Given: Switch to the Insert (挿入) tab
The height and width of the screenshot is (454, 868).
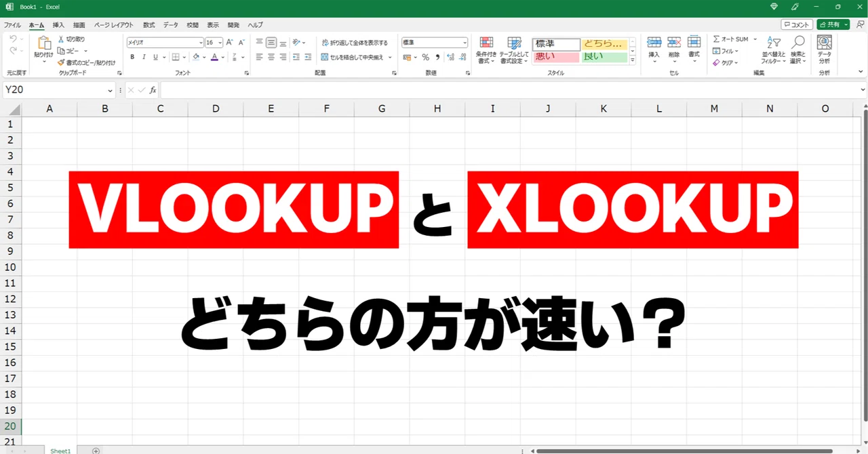Looking at the screenshot, I should 58,25.
